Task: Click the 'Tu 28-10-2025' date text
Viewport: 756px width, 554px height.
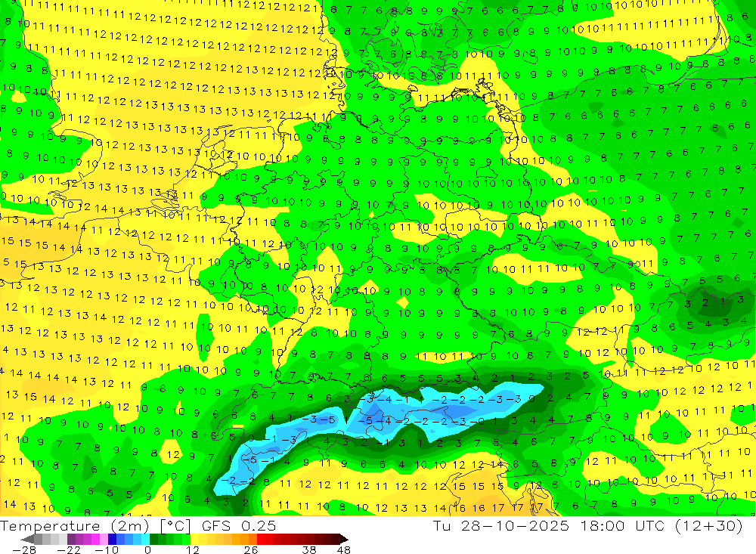Action: click(500, 525)
